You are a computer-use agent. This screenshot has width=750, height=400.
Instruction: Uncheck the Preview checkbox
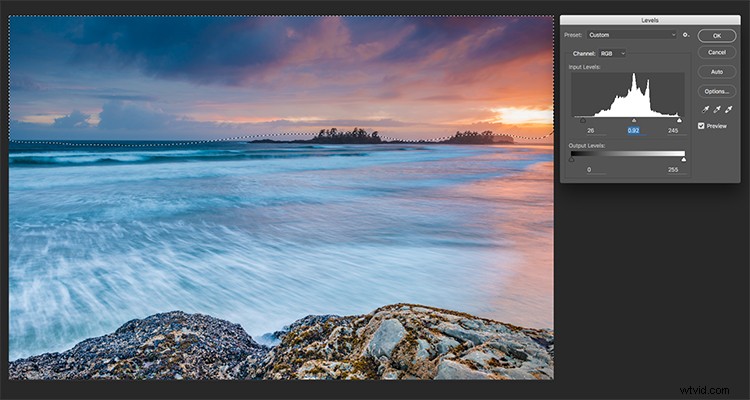[x=701, y=126]
